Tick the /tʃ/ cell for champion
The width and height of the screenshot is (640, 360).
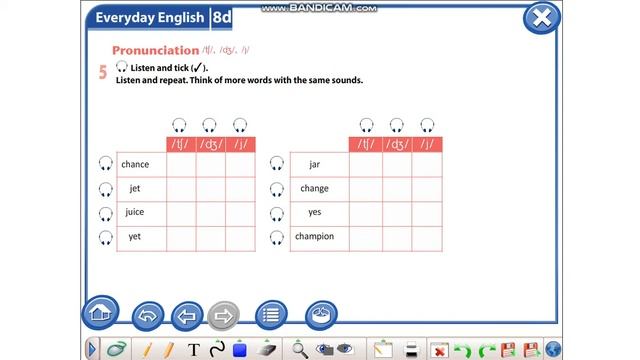coord(366,238)
